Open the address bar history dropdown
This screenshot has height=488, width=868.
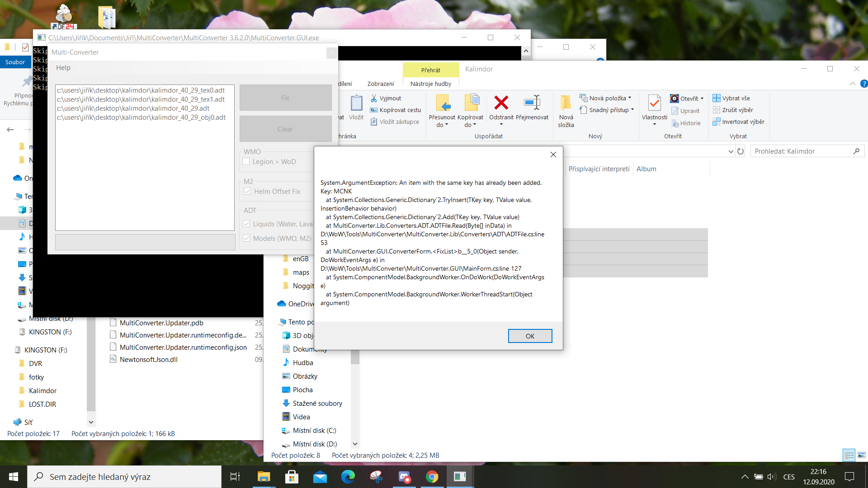pyautogui.click(x=731, y=151)
